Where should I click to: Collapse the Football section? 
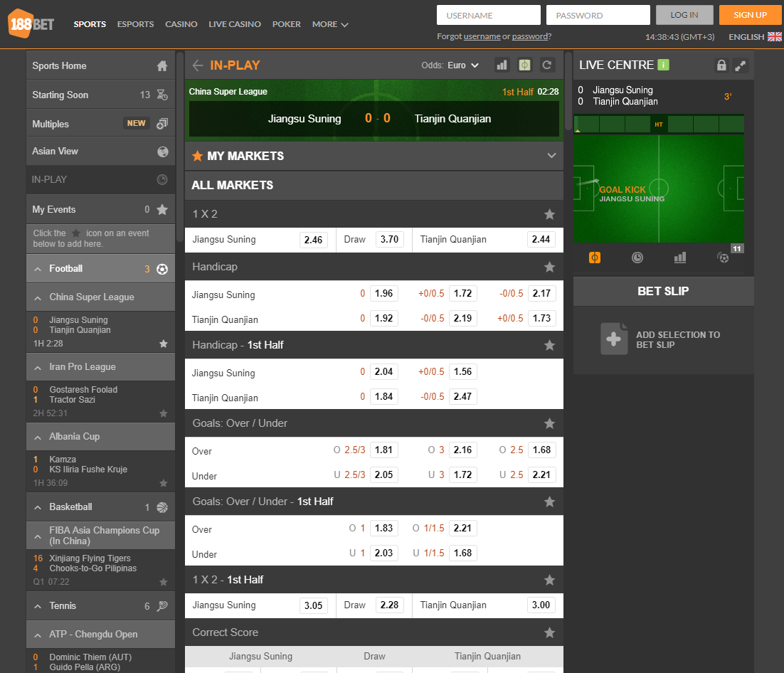tap(38, 269)
